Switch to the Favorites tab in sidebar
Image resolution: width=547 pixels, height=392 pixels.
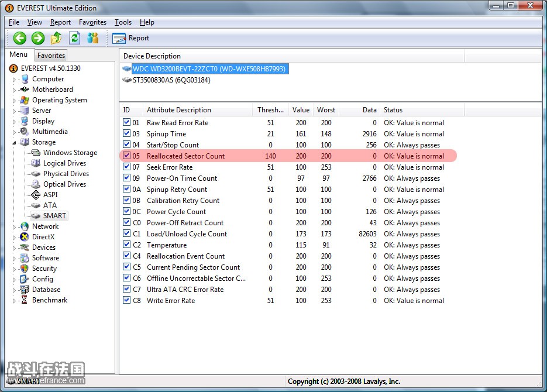point(51,56)
